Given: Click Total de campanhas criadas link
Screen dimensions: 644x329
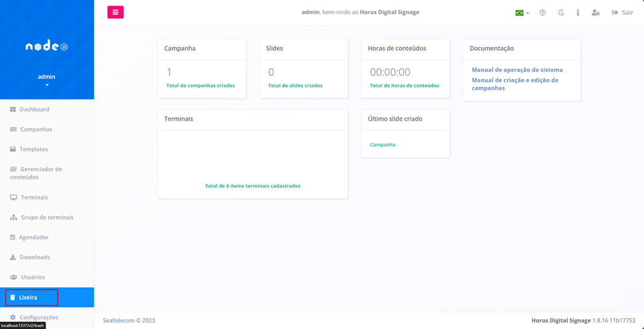Looking at the screenshot, I should point(200,86).
